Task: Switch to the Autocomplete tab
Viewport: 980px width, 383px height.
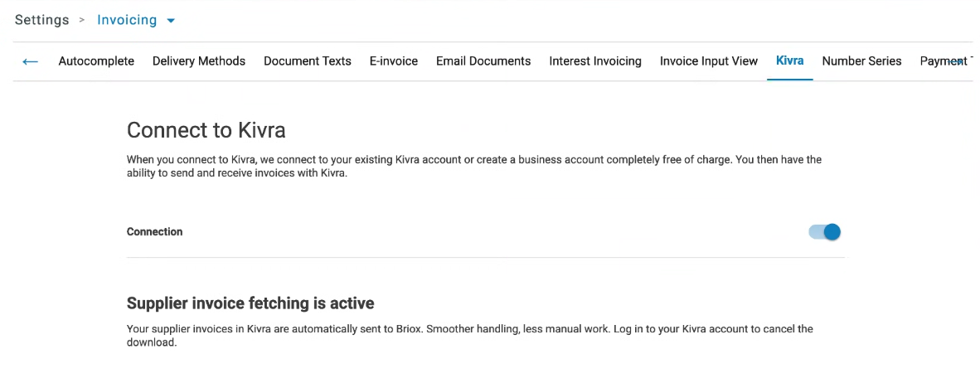Action: 96,61
